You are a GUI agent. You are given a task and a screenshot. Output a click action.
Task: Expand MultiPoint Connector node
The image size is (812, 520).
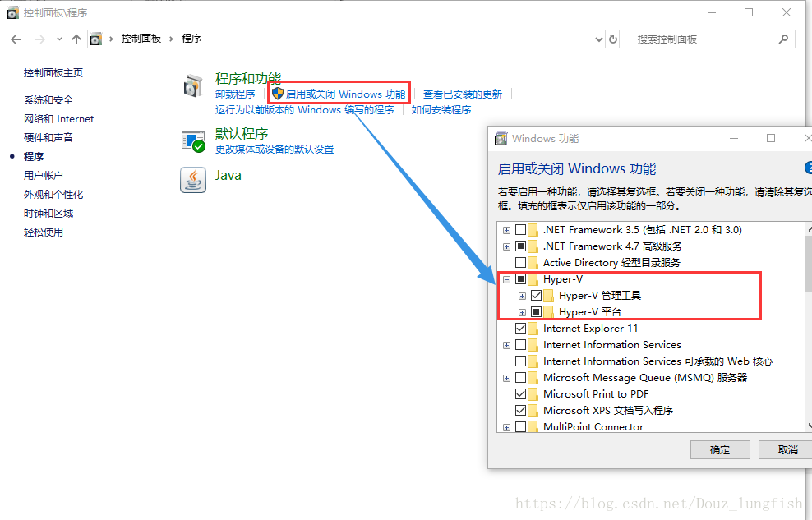click(x=506, y=427)
